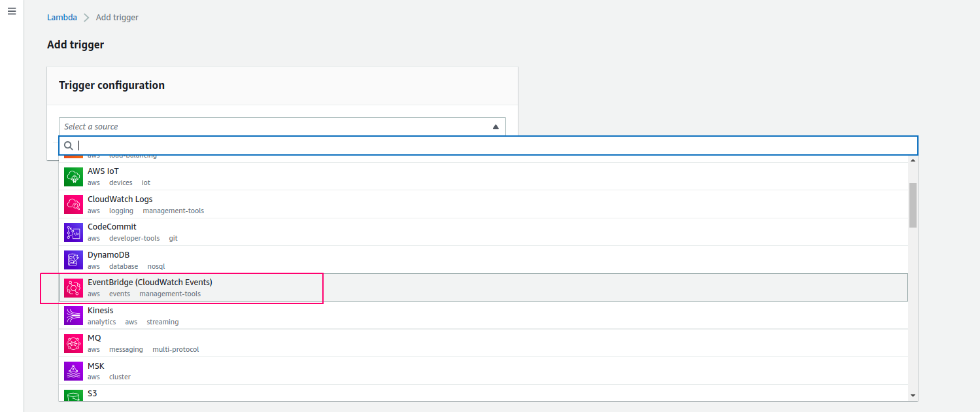This screenshot has width=980, height=412.
Task: Click the CloudWatch Logs icon
Action: click(x=73, y=204)
